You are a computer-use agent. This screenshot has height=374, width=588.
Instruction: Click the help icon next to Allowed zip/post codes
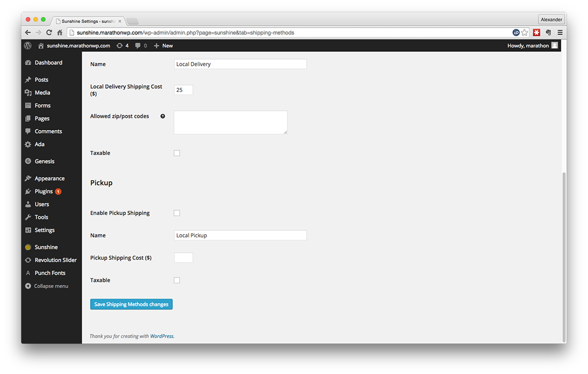click(x=163, y=116)
